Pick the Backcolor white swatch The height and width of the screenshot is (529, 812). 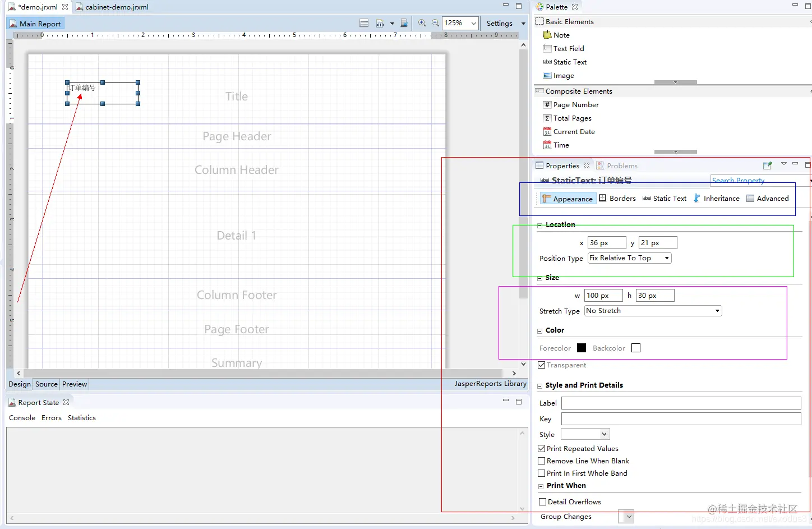(636, 348)
